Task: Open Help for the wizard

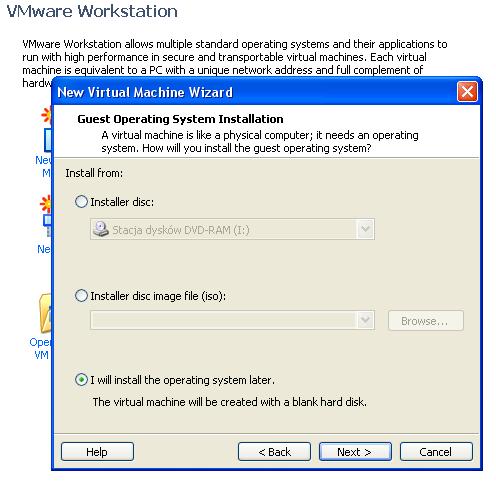Action: (x=97, y=452)
